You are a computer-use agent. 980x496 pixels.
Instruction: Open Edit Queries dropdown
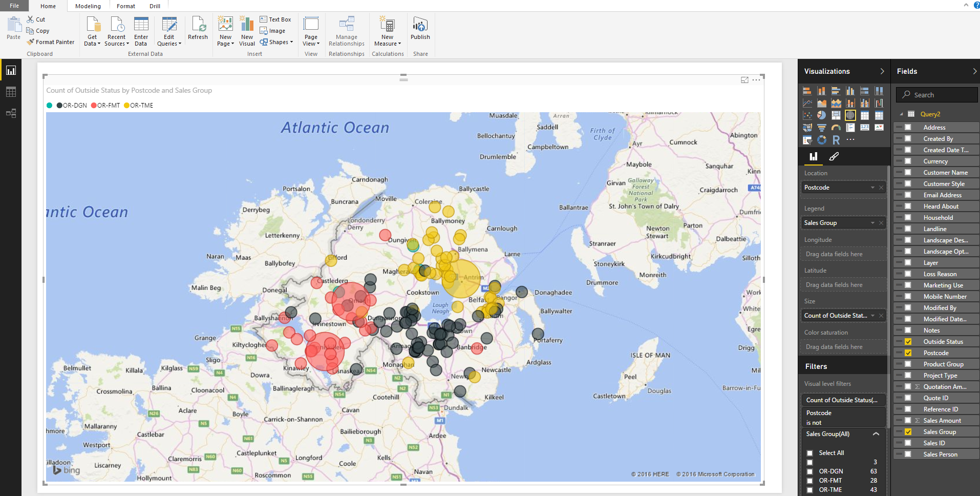click(x=169, y=32)
